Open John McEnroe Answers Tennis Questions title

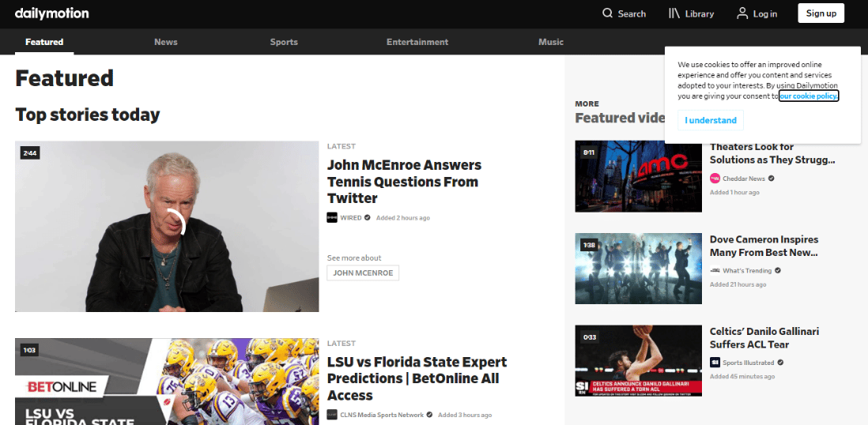pos(404,182)
